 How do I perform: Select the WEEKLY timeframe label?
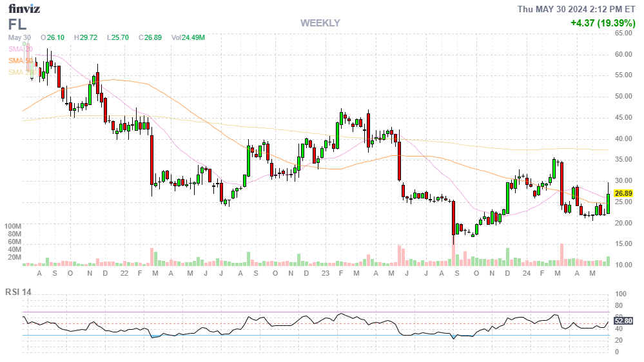tap(320, 23)
